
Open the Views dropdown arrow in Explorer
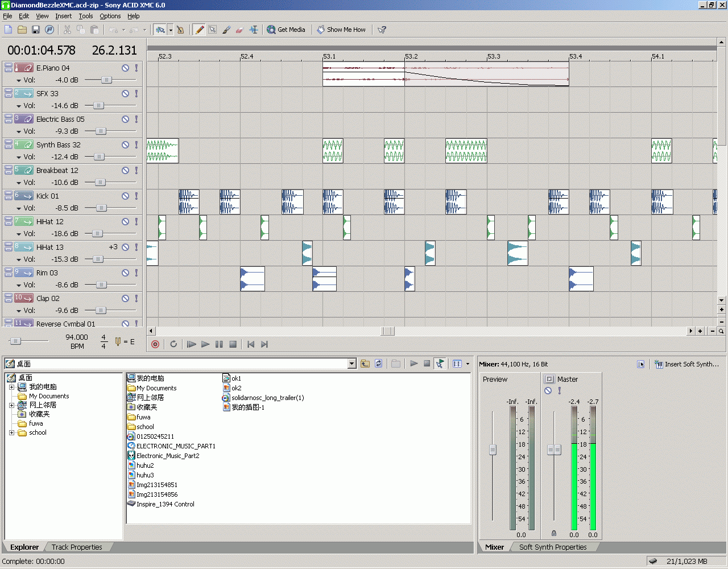(468, 364)
